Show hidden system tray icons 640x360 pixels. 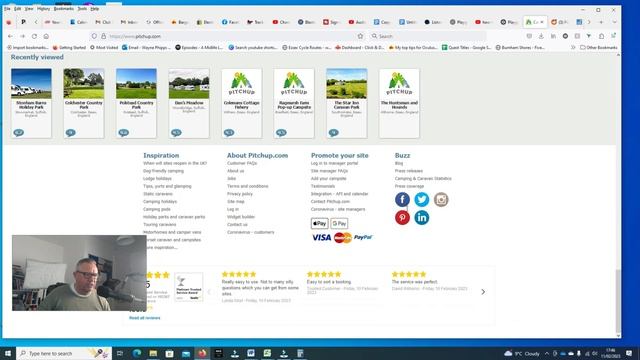pos(547,353)
